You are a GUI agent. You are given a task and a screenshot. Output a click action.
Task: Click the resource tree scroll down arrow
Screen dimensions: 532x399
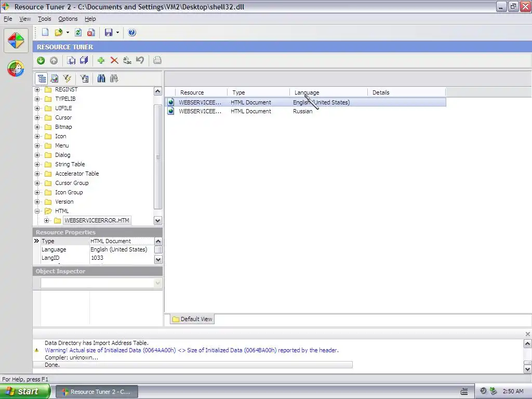(x=158, y=220)
